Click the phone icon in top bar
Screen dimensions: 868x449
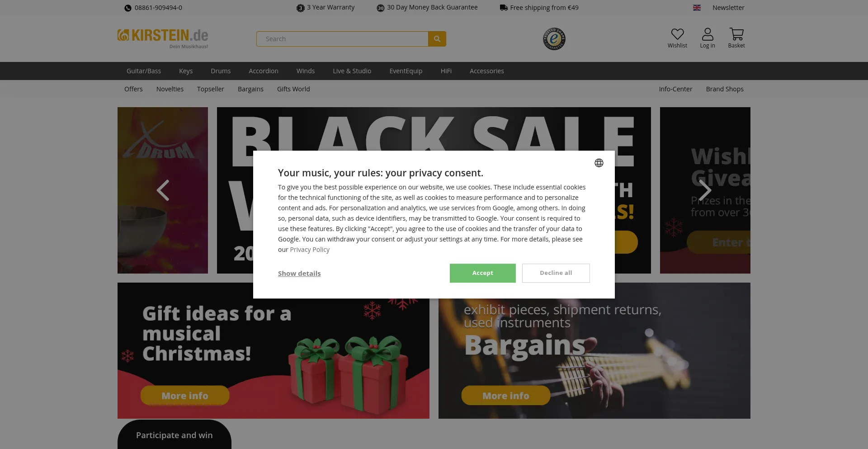[x=128, y=8]
